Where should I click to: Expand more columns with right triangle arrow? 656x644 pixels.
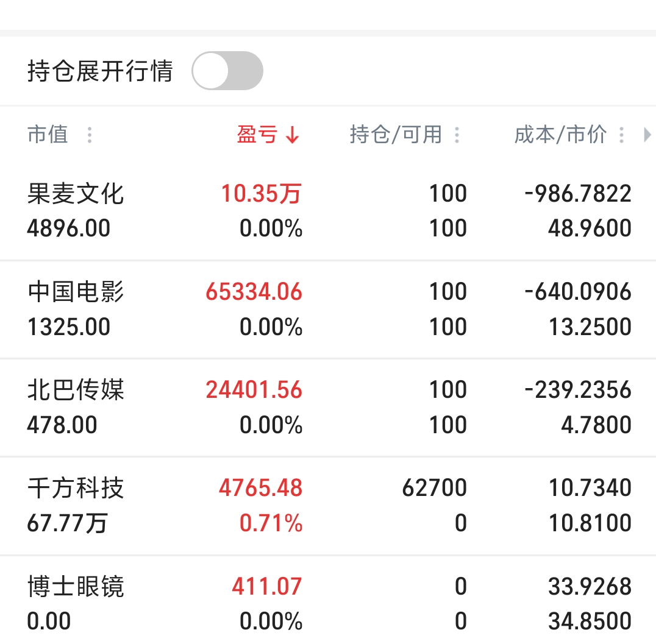point(647,135)
